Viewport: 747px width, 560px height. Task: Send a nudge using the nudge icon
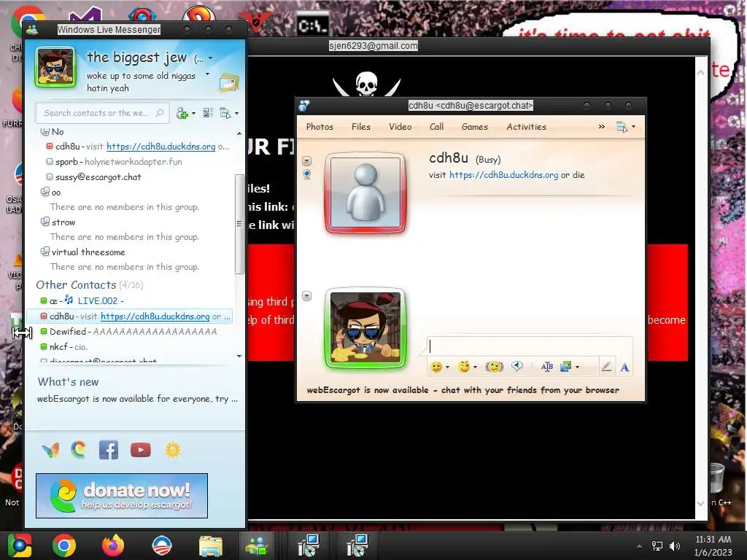495,367
